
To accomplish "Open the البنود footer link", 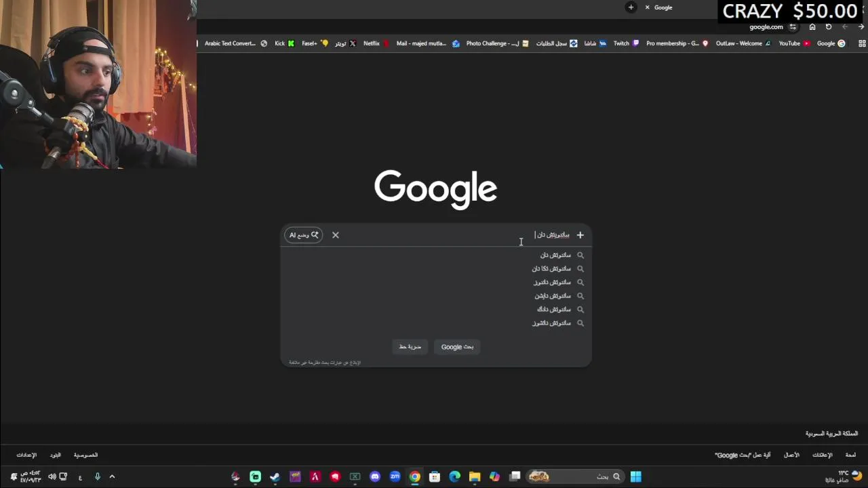I will click(x=55, y=455).
